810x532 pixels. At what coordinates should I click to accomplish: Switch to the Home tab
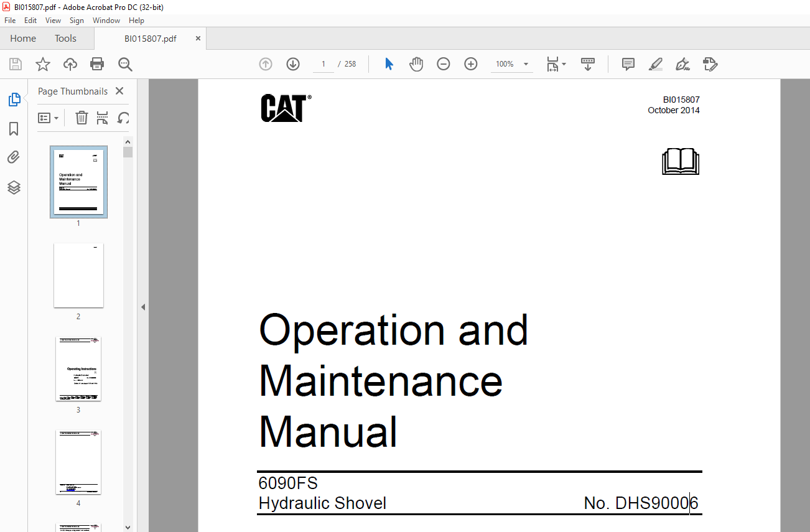(x=23, y=39)
